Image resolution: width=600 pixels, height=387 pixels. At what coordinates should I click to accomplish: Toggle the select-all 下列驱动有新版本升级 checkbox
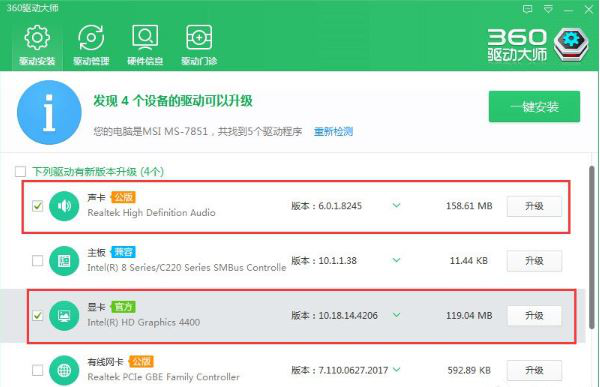[x=20, y=171]
